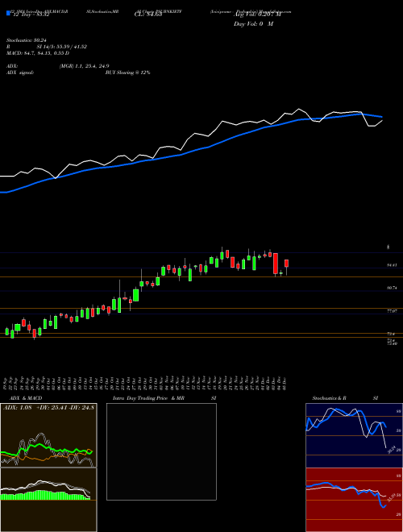
Task: Click the "CL: 84.63" closing price text
Action: (x=148, y=15)
